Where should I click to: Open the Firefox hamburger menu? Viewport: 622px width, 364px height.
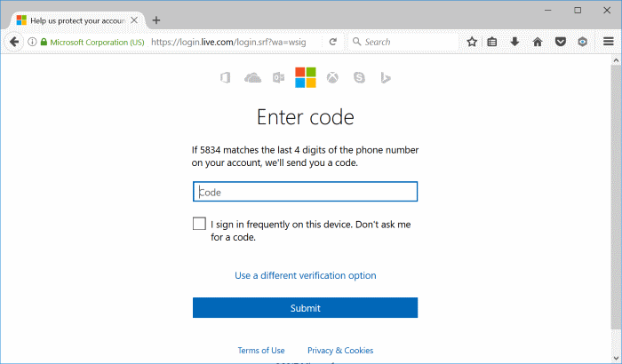coord(609,41)
